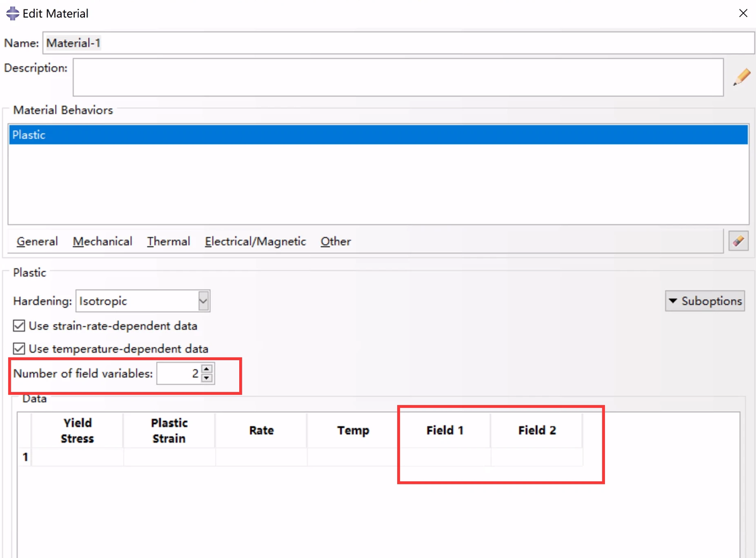This screenshot has height=558, width=756.
Task: Click the Plastic Strain column header
Action: pos(169,431)
